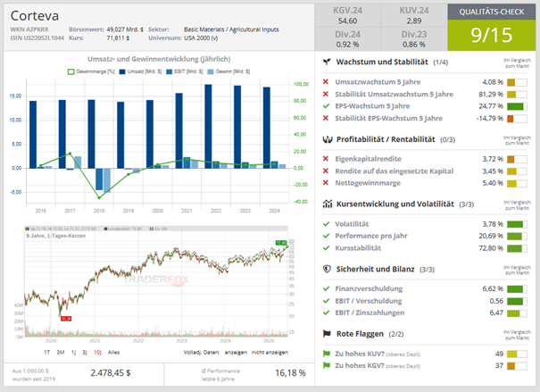540x392 pixels.
Task: Click the Div.24 value cell
Action: (x=347, y=39)
